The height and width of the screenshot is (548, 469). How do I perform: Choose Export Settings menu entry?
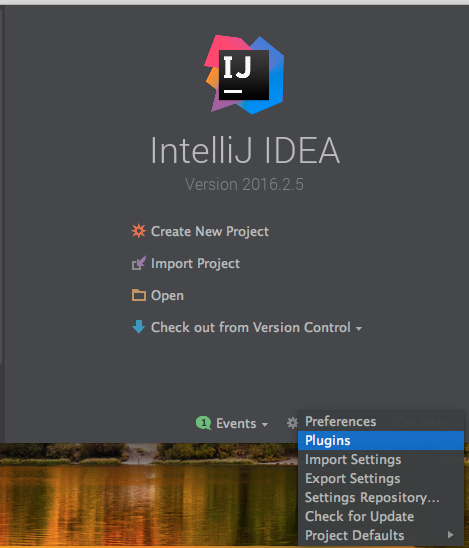pos(381,478)
